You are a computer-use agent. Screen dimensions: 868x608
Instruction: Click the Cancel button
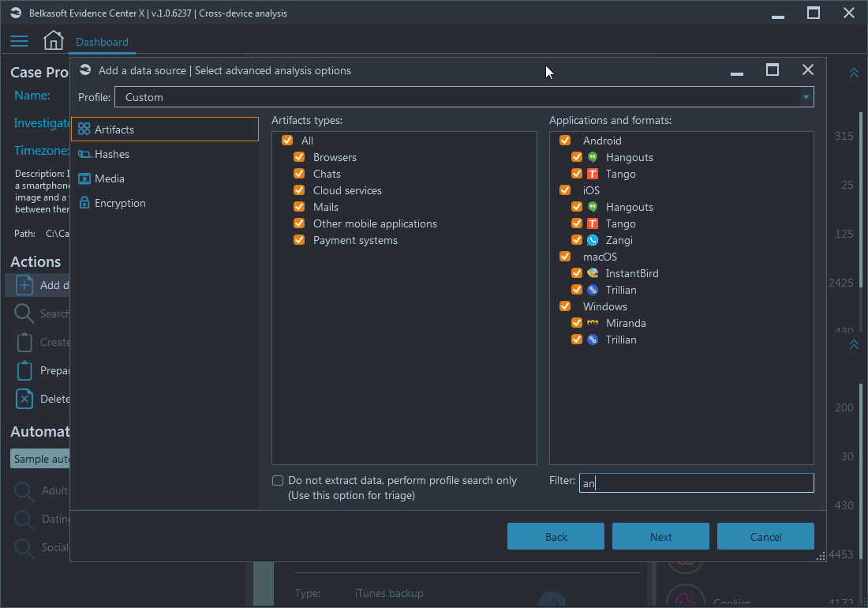click(765, 537)
